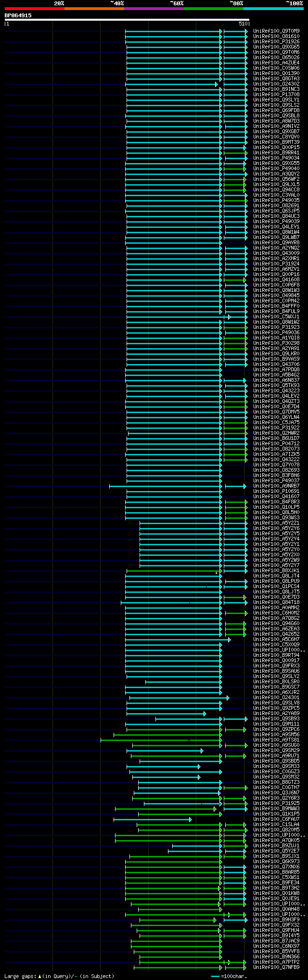Select hit label UniRef100_C3VAL0
The height and width of the screenshot is (980, 308).
coord(276,195)
